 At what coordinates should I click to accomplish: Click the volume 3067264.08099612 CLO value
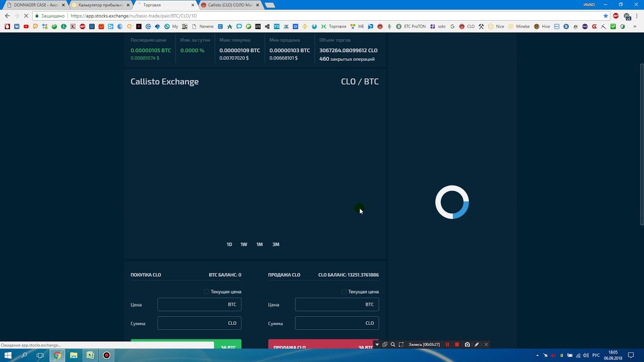click(x=348, y=50)
